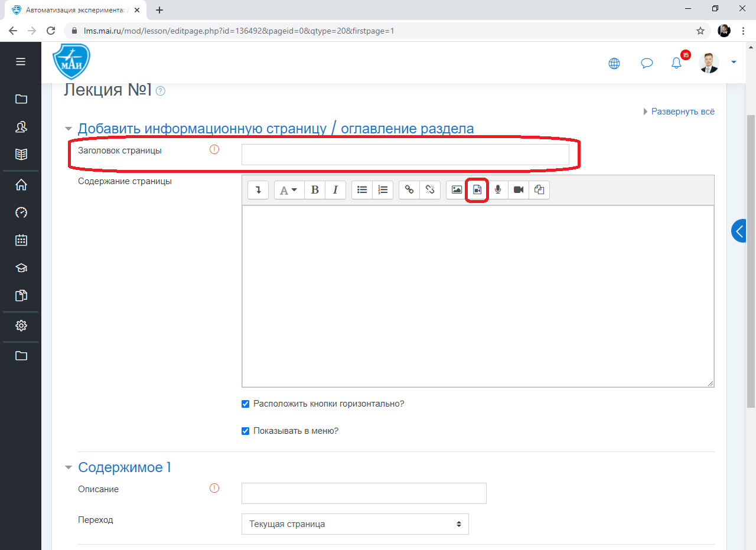Record video using the camera icon
Image resolution: width=756 pixels, height=550 pixels.
[519, 189]
